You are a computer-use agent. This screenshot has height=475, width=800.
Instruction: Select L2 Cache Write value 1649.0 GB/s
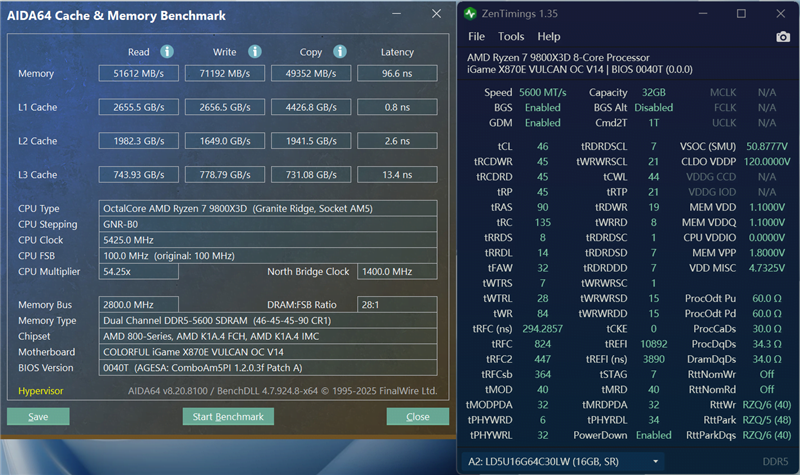(x=225, y=141)
